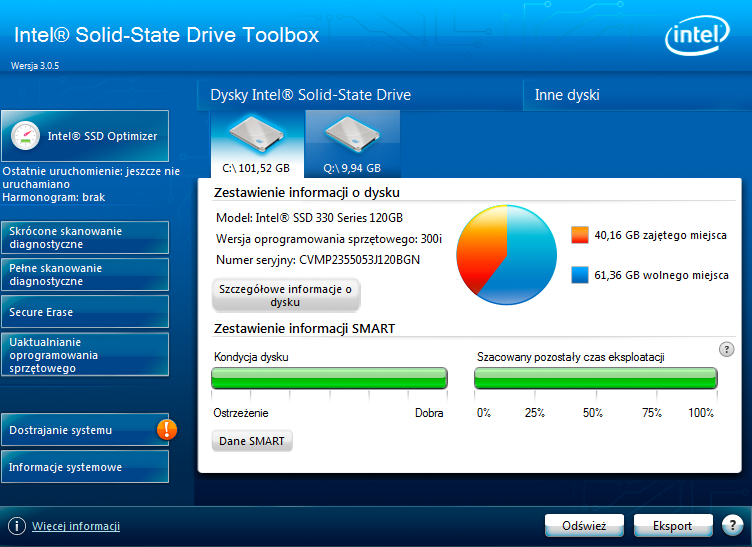
Task: Click the 100% scale label
Action: [701, 413]
